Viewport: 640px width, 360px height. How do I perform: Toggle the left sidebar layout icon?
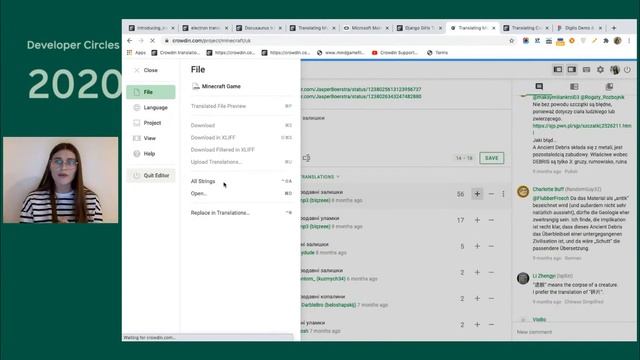coord(558,70)
